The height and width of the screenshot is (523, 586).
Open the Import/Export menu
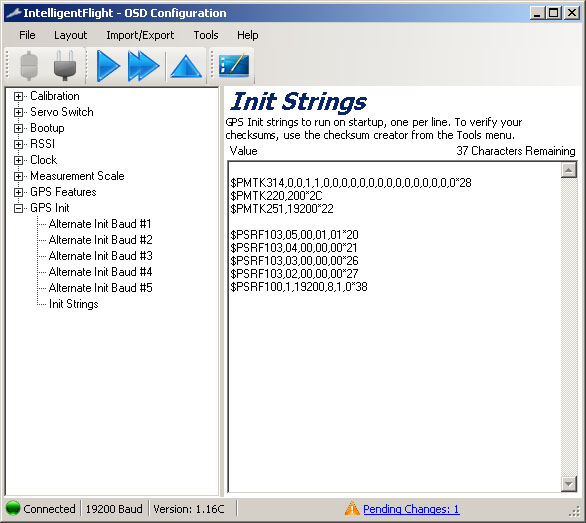click(140, 35)
